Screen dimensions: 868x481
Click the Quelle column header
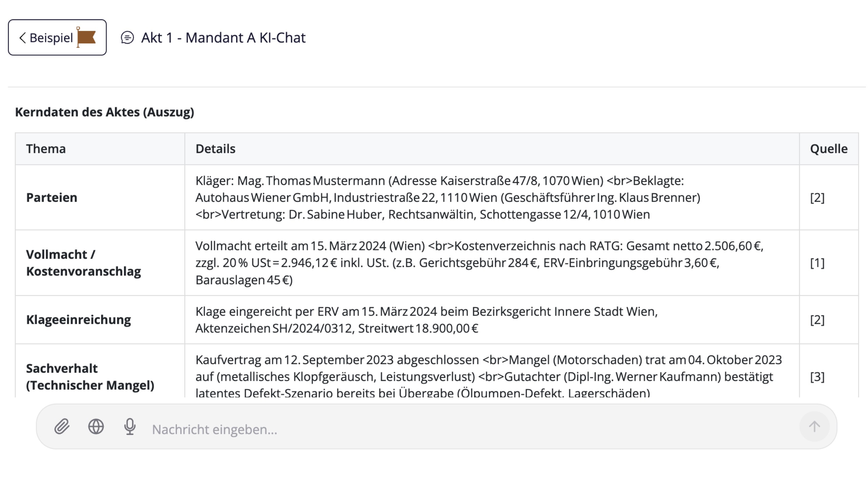coord(829,149)
